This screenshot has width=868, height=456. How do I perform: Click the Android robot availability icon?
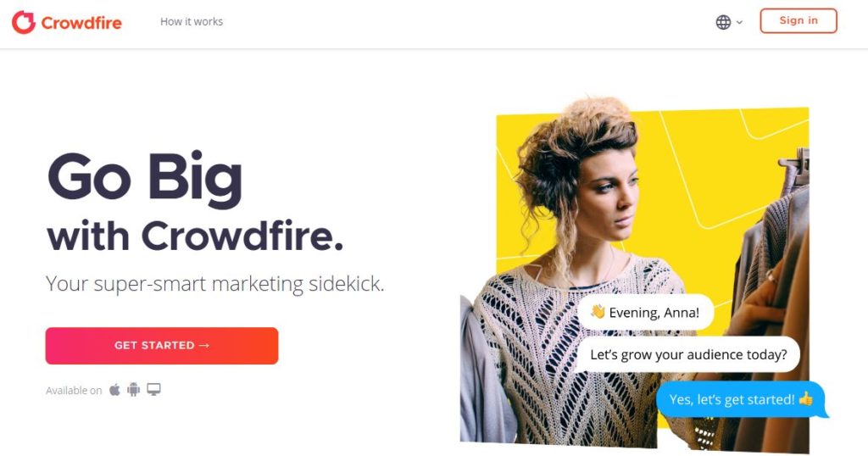click(133, 390)
